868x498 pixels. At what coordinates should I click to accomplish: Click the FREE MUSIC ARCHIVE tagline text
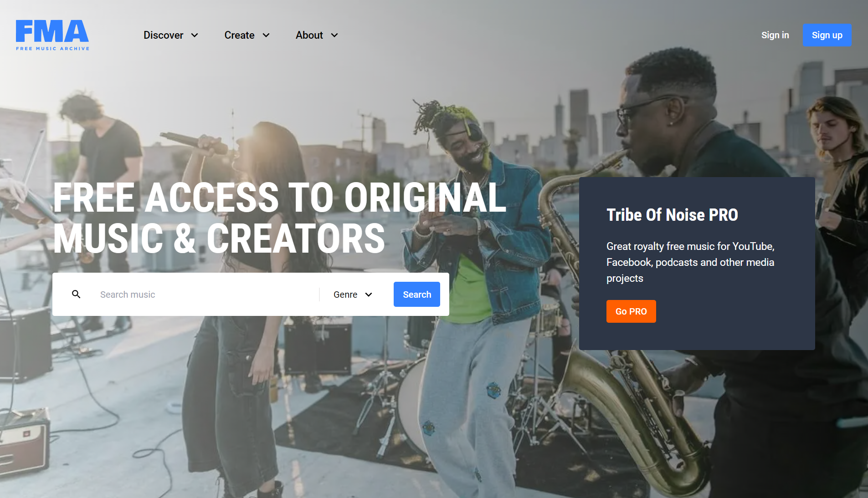(53, 48)
